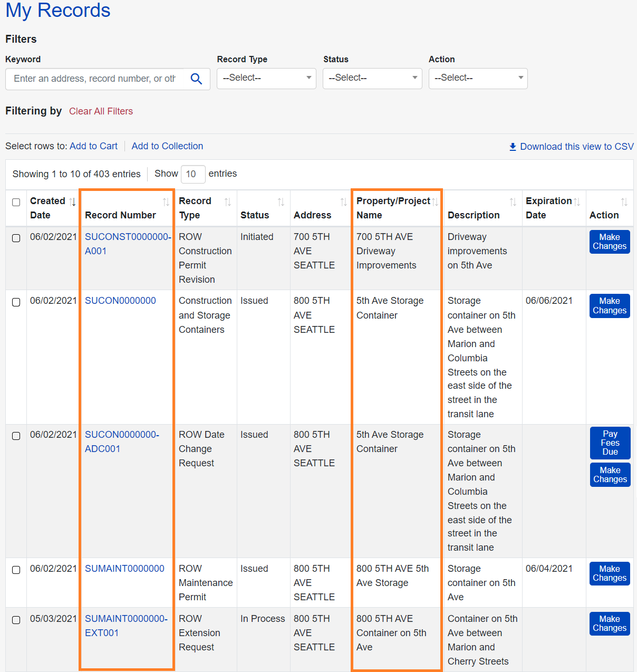This screenshot has height=672, width=637.
Task: Sort table by Status arrows
Action: (281, 201)
